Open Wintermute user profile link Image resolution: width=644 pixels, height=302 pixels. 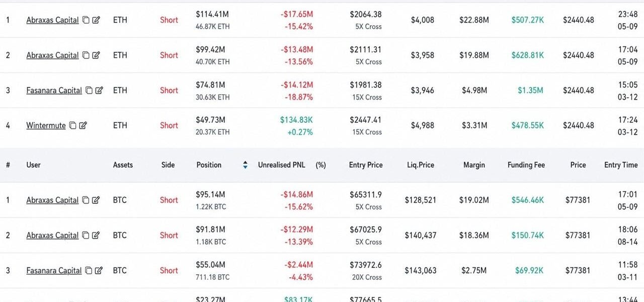point(46,125)
